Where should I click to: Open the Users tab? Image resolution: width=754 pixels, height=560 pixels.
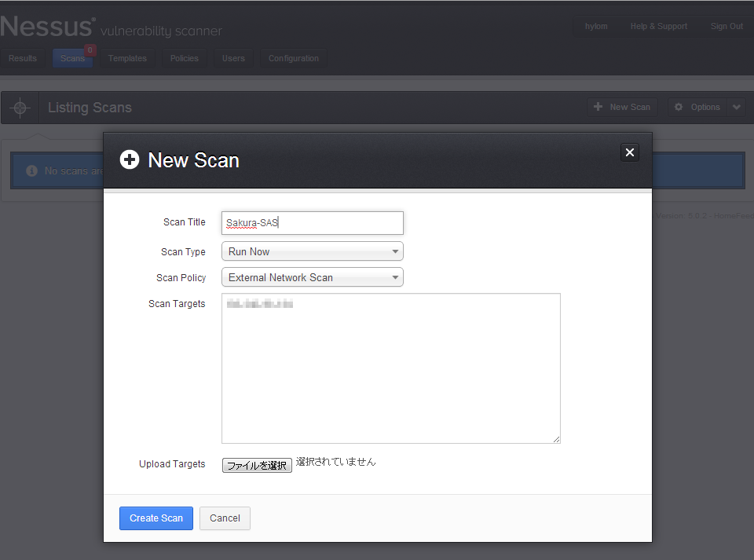pos(233,58)
